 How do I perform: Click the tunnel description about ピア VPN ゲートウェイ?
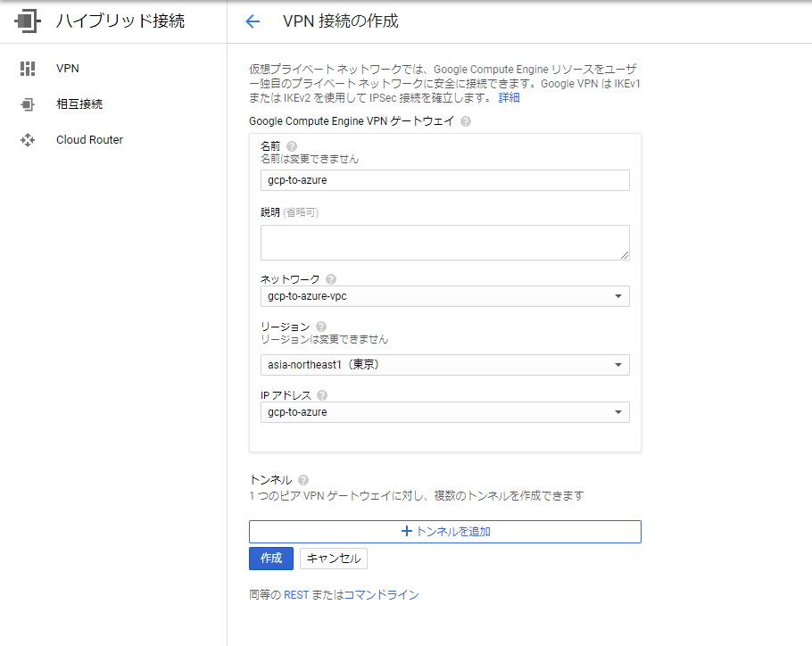click(417, 496)
